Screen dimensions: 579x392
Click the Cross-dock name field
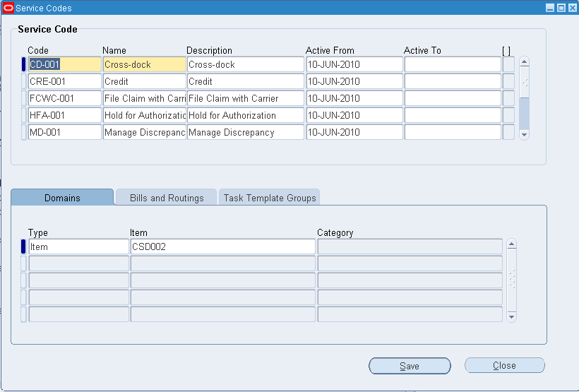click(x=144, y=64)
